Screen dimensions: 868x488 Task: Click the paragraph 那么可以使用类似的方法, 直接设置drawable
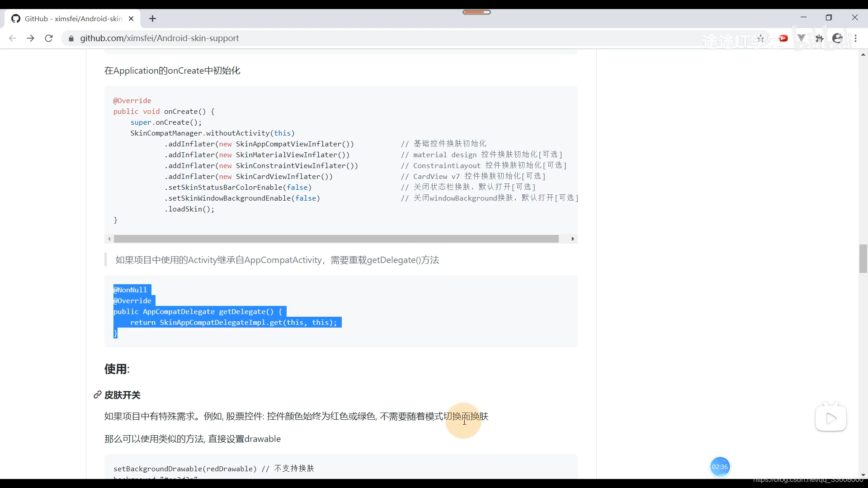coord(193,439)
